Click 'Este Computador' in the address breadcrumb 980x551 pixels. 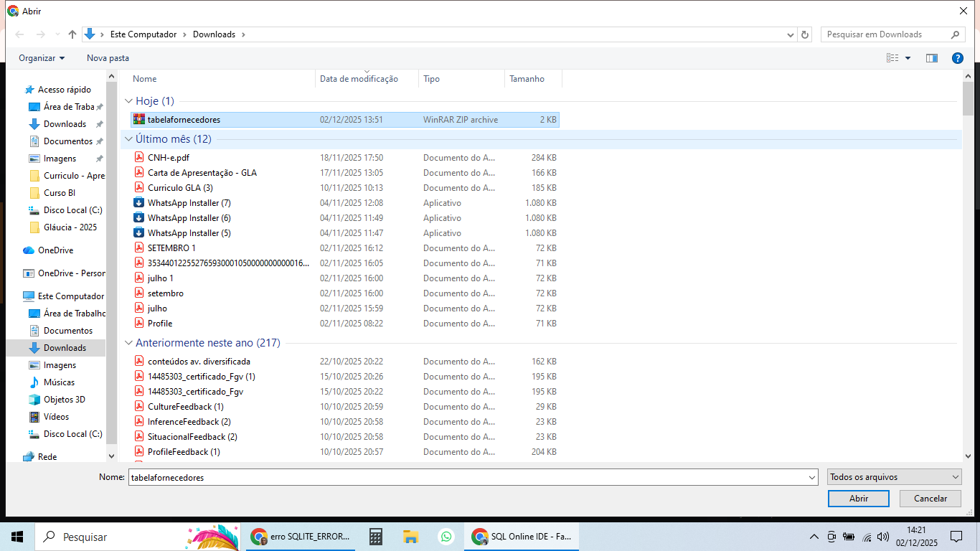click(143, 34)
